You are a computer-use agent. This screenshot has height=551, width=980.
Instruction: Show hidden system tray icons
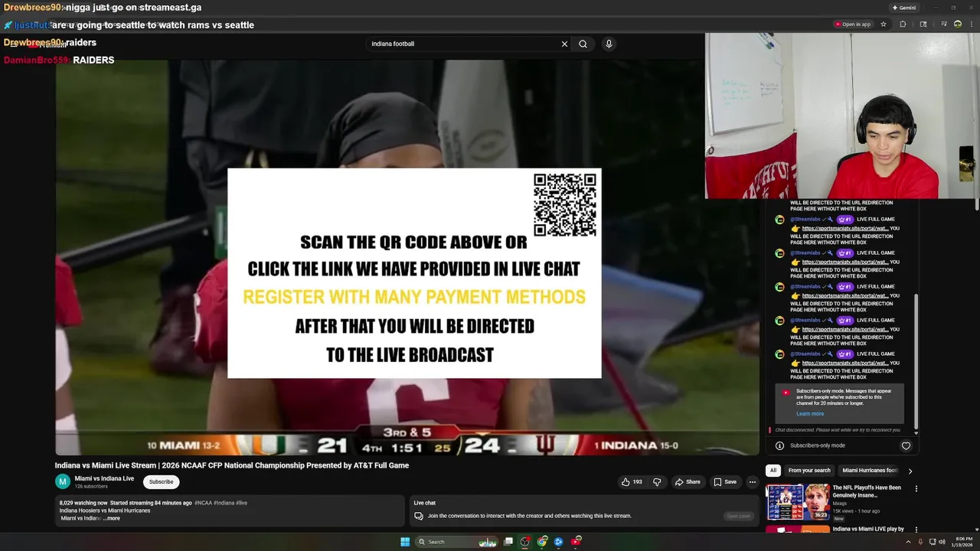pyautogui.click(x=910, y=542)
